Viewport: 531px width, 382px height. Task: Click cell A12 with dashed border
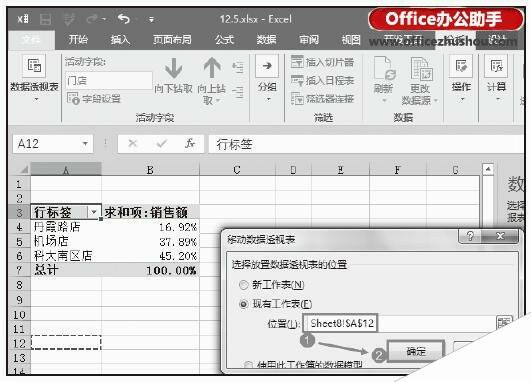pyautogui.click(x=66, y=342)
